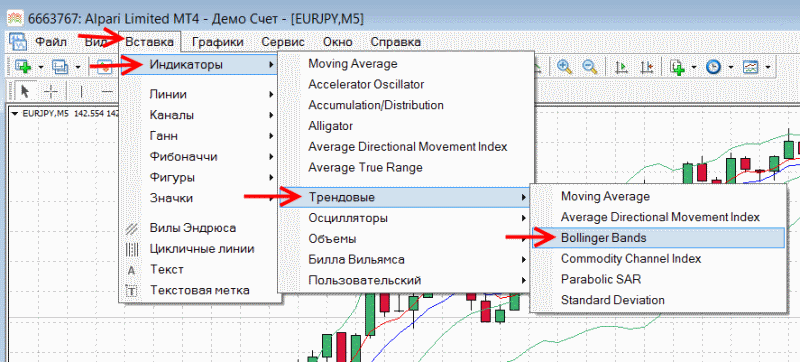Toggle the chart auto scroll icon
The width and height of the screenshot is (800, 362).
pos(621,67)
